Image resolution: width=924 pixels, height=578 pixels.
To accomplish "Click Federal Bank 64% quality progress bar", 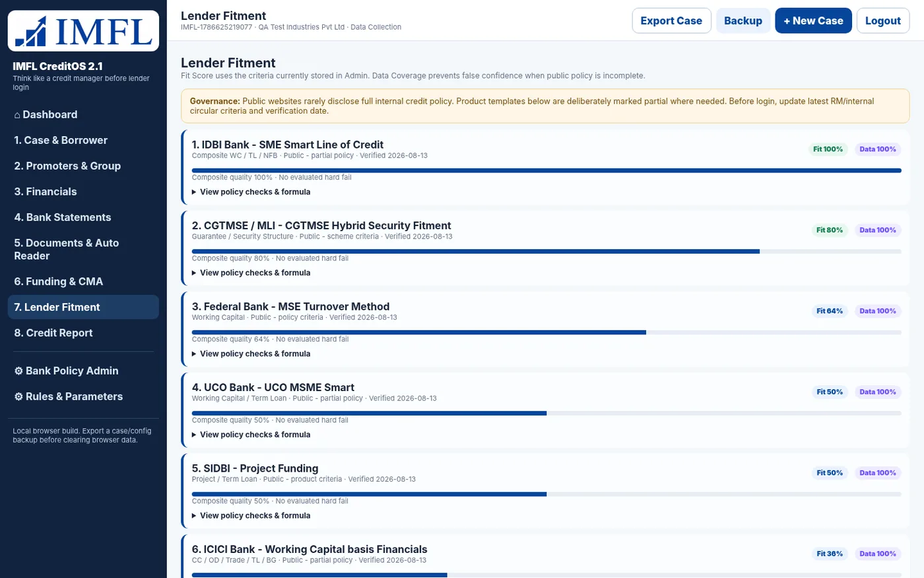I will (x=546, y=332).
